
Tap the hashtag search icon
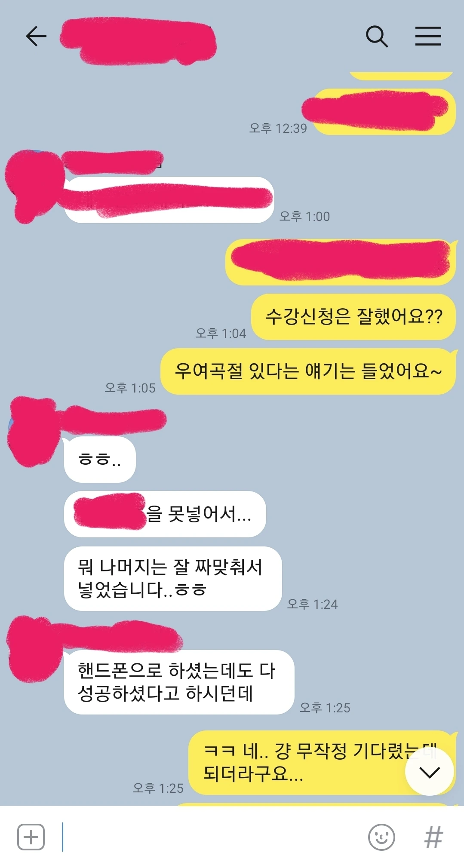(433, 837)
